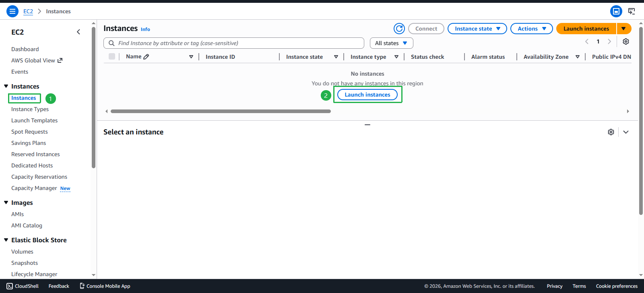Open the Terms link in footer
Screen dimensions: 644x293
[x=579, y=286]
